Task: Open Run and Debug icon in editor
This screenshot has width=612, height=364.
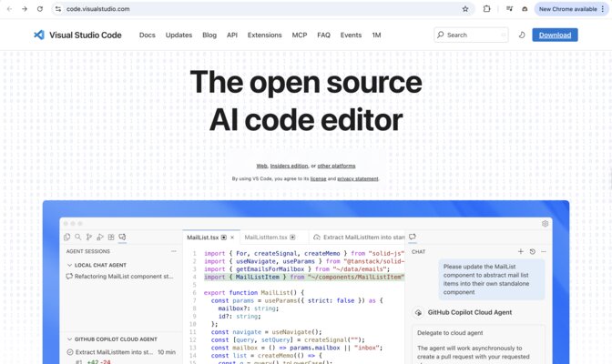Action: (100, 237)
